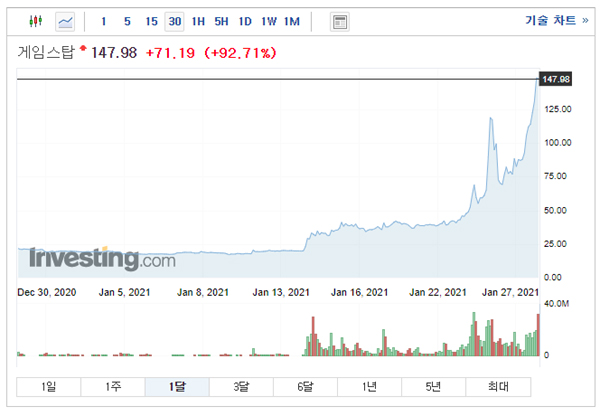
Task: Click the 147.98 current price marker
Action: click(555, 79)
